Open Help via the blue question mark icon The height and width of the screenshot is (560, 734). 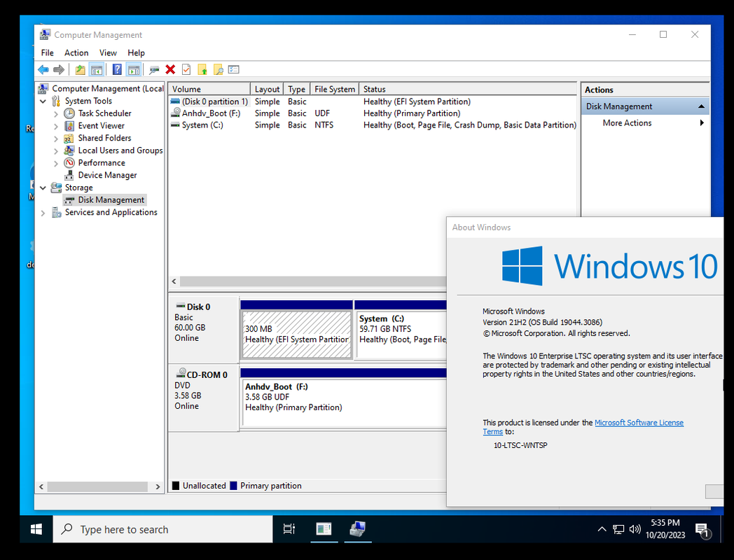(x=117, y=70)
